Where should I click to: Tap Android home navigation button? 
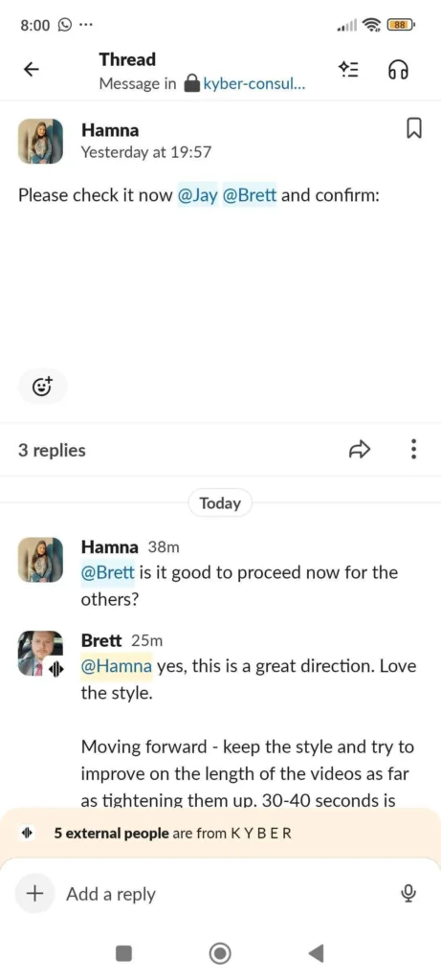220,953
